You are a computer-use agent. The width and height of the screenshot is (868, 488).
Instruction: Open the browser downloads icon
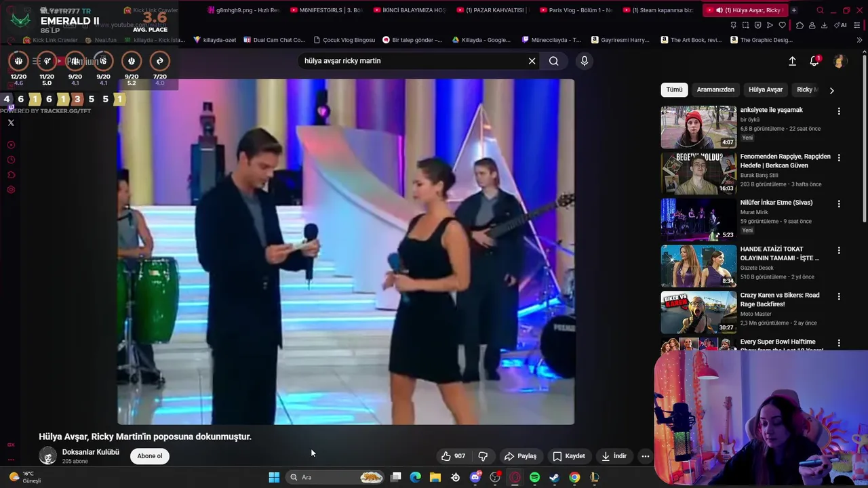point(824,25)
